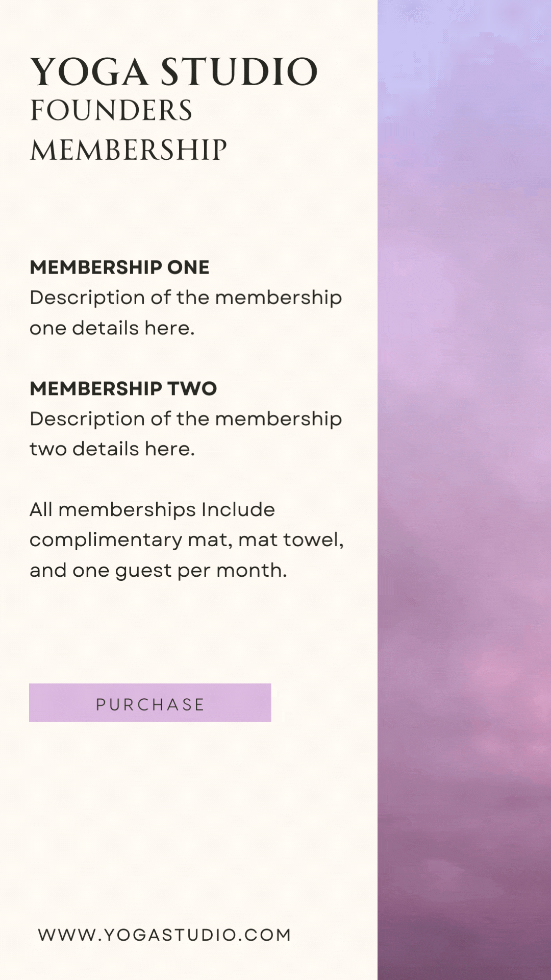
Task: Select the FOUNDERS subtitle line
Action: [111, 110]
